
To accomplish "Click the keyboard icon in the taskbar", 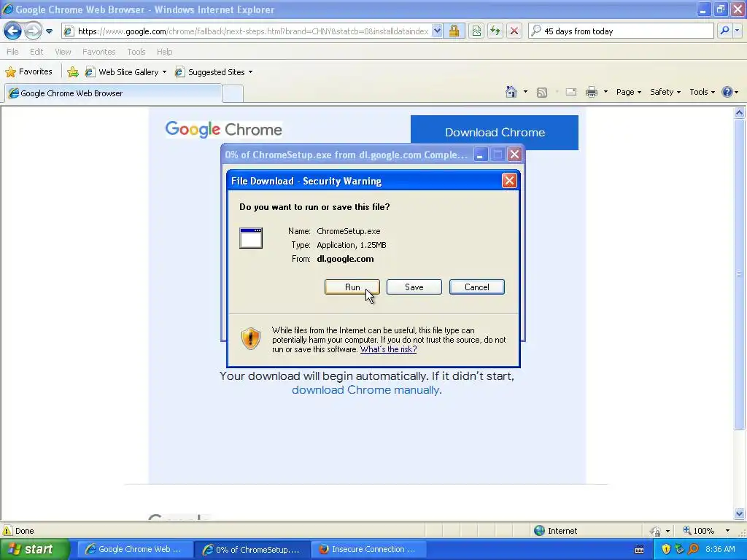I will tap(639, 550).
